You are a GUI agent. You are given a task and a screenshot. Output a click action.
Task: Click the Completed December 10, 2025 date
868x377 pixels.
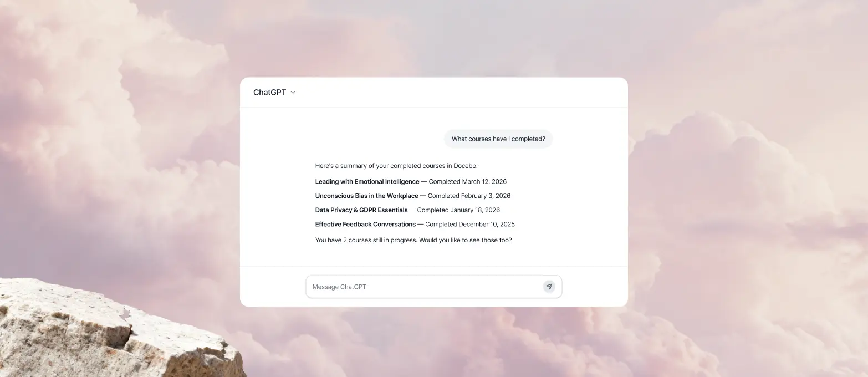[470, 225]
